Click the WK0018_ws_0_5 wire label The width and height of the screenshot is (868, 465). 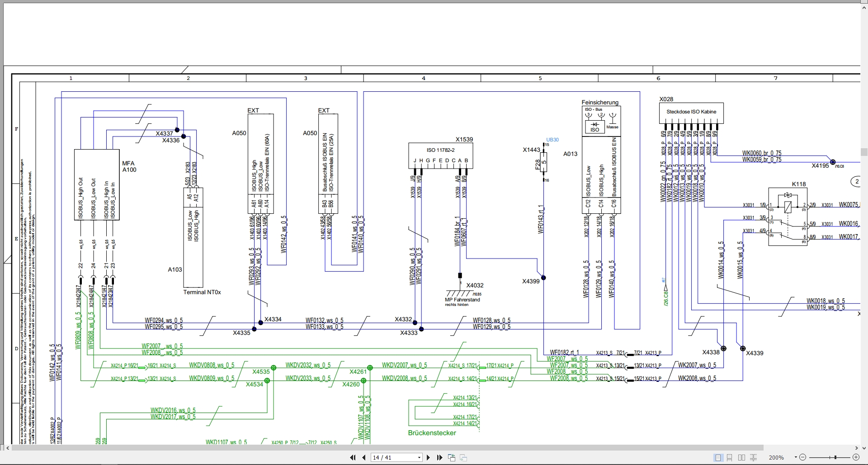point(826,301)
